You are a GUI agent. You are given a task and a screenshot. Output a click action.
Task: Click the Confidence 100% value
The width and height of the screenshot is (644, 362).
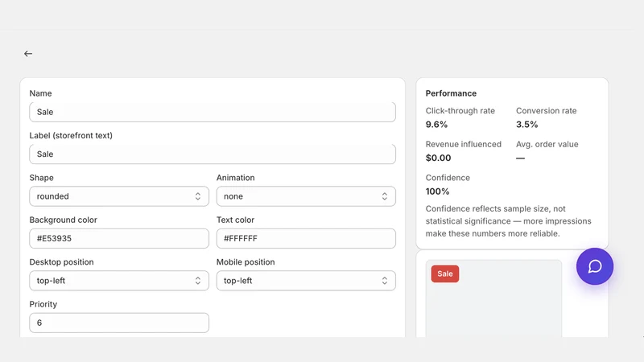[x=437, y=191]
